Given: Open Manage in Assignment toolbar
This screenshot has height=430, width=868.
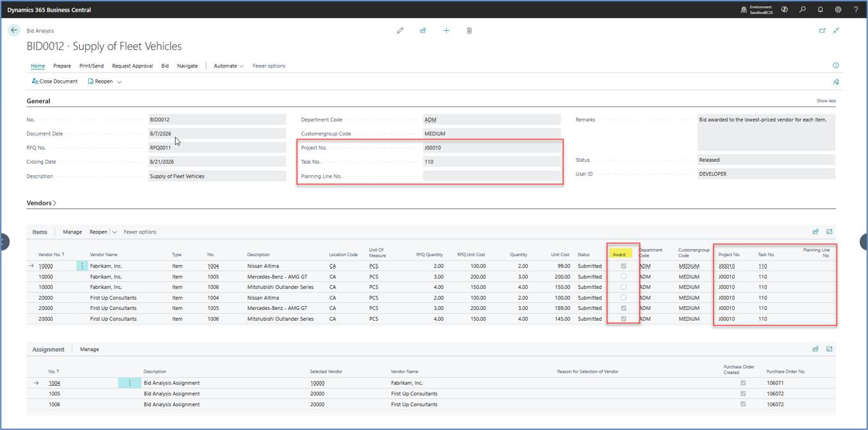Looking at the screenshot, I should pos(89,349).
